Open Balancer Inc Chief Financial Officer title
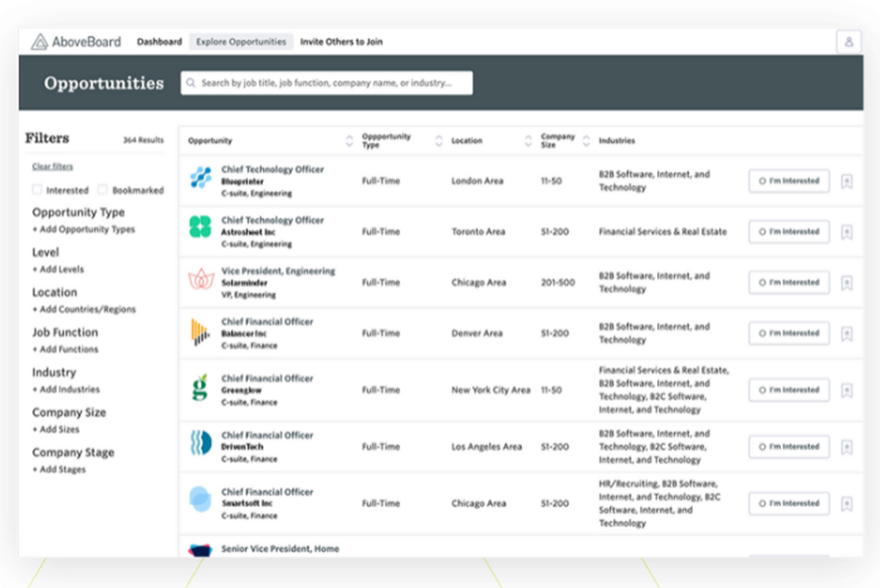The image size is (880, 588). tap(268, 321)
